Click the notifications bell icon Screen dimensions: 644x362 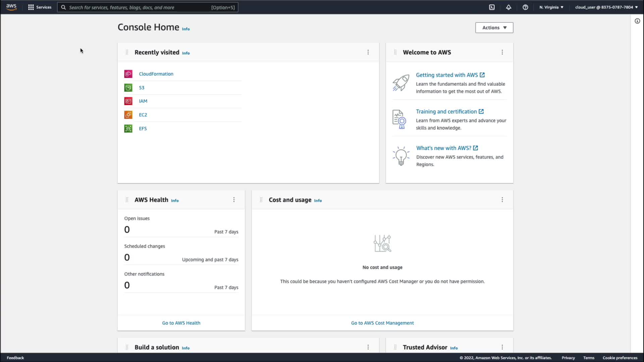pos(508,7)
